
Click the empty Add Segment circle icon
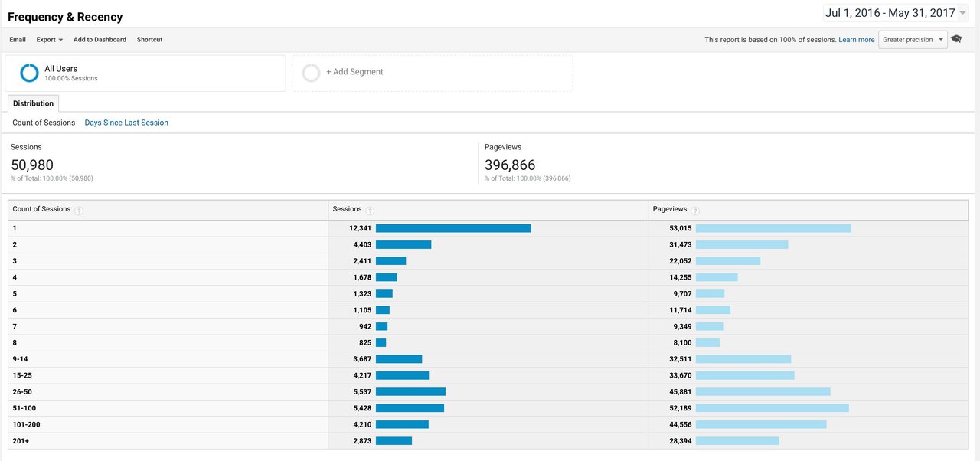click(311, 73)
